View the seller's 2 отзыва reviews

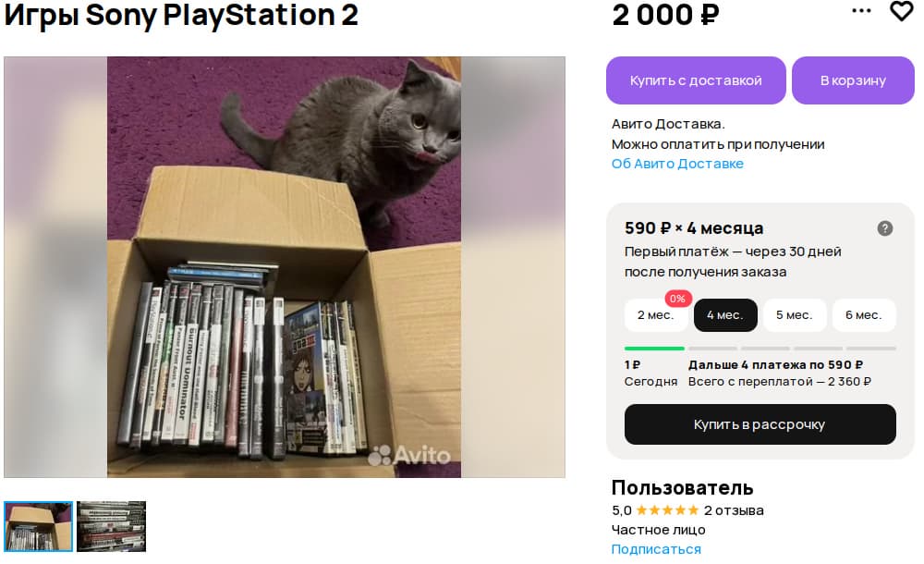[x=734, y=510]
